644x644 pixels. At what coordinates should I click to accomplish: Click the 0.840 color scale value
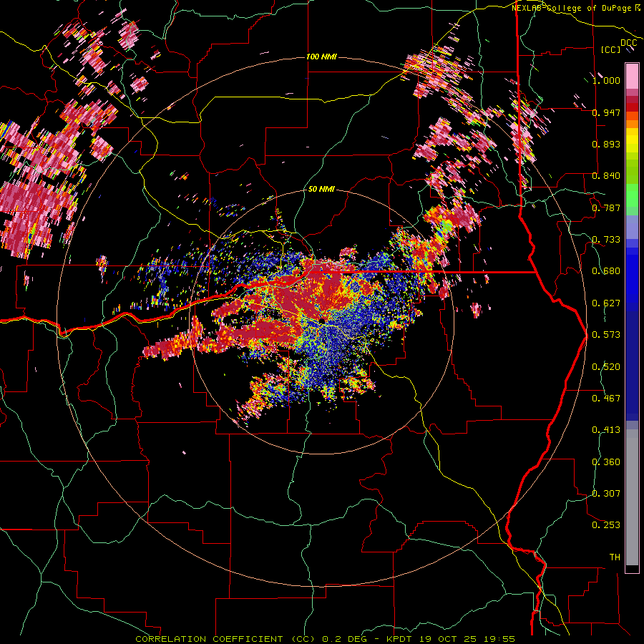point(606,176)
